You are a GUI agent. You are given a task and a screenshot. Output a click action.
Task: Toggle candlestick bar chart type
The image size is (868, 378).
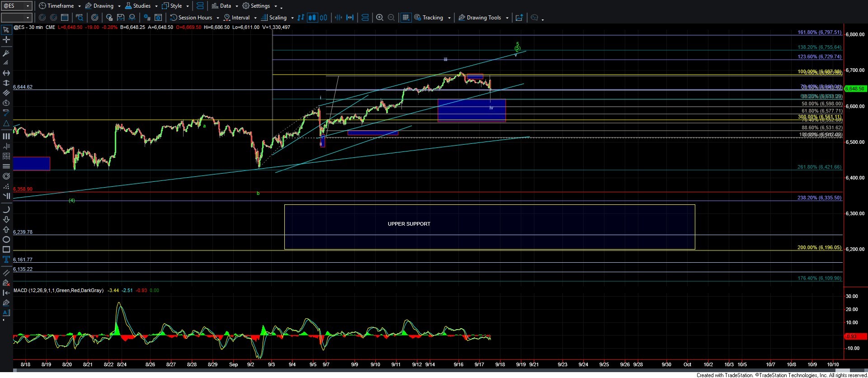point(312,18)
